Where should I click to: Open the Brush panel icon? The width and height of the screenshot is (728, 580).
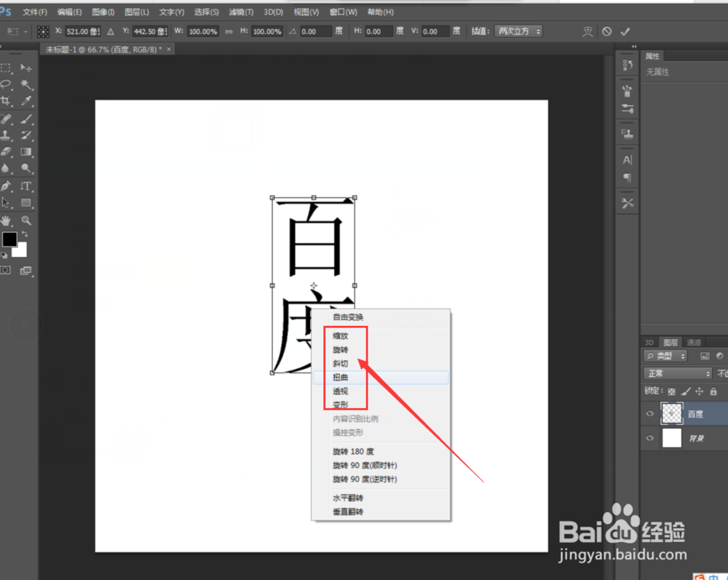point(628,109)
